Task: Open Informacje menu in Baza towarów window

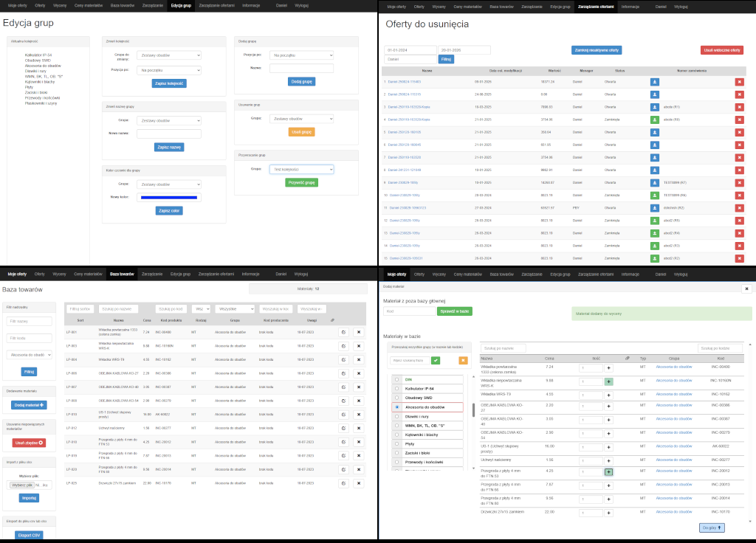Action: click(x=251, y=274)
